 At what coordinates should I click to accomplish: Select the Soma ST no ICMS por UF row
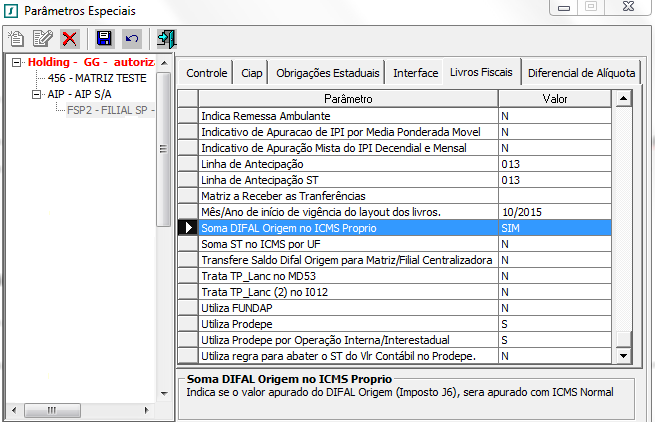coord(348,244)
